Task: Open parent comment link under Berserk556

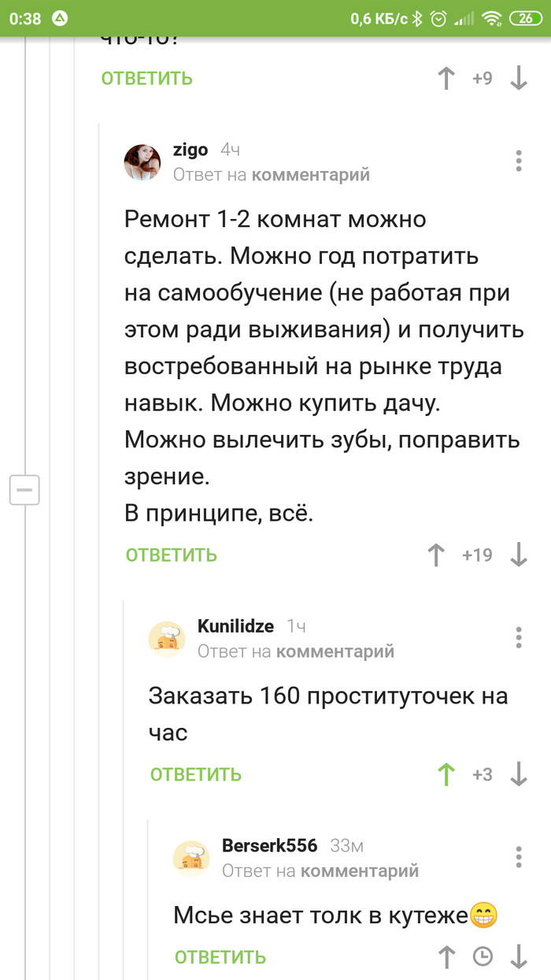Action: [x=360, y=870]
